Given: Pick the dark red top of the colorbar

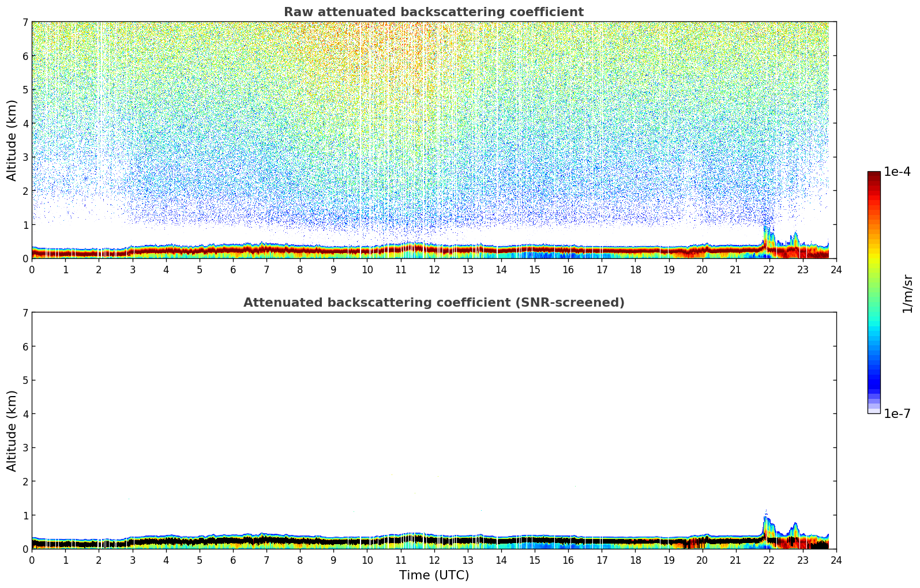Looking at the screenshot, I should (x=874, y=176).
